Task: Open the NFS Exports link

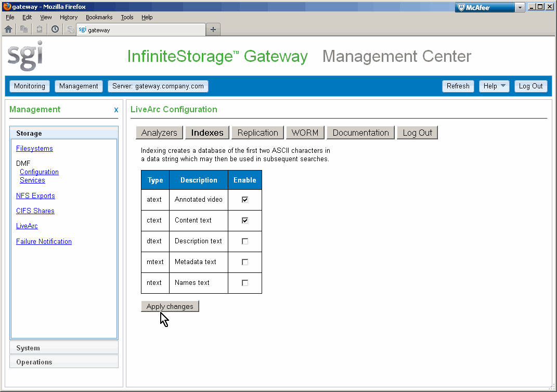Action: pyautogui.click(x=35, y=195)
